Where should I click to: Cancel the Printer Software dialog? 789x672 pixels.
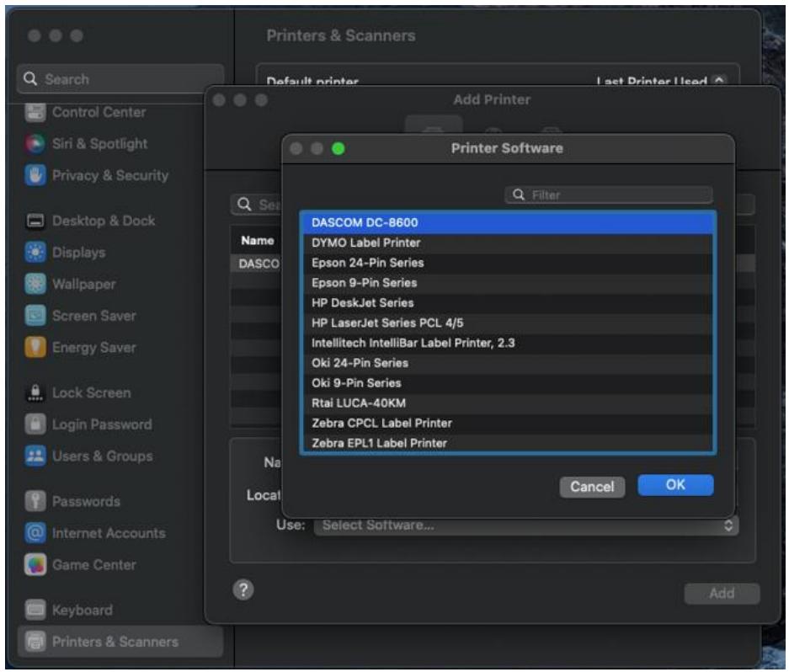point(592,487)
